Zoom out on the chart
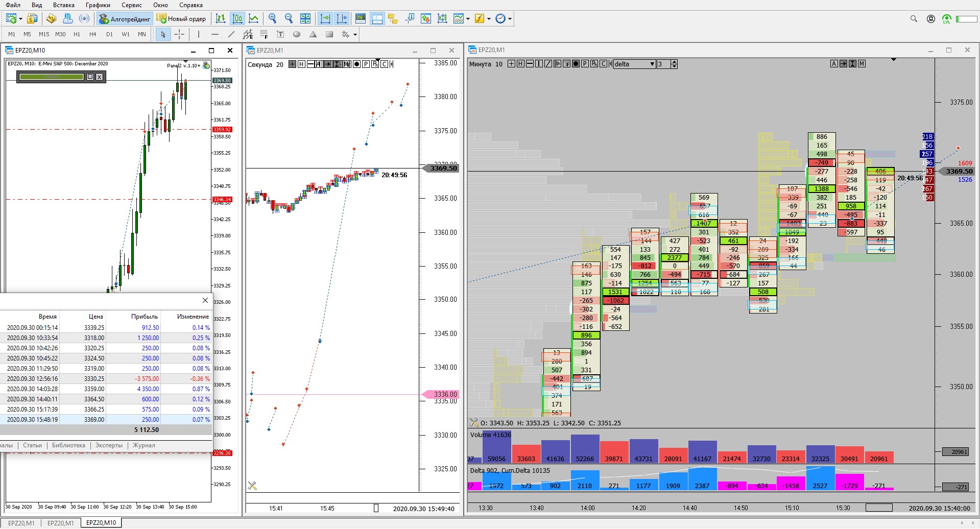Viewport: 980px width, 529px height. [x=289, y=19]
